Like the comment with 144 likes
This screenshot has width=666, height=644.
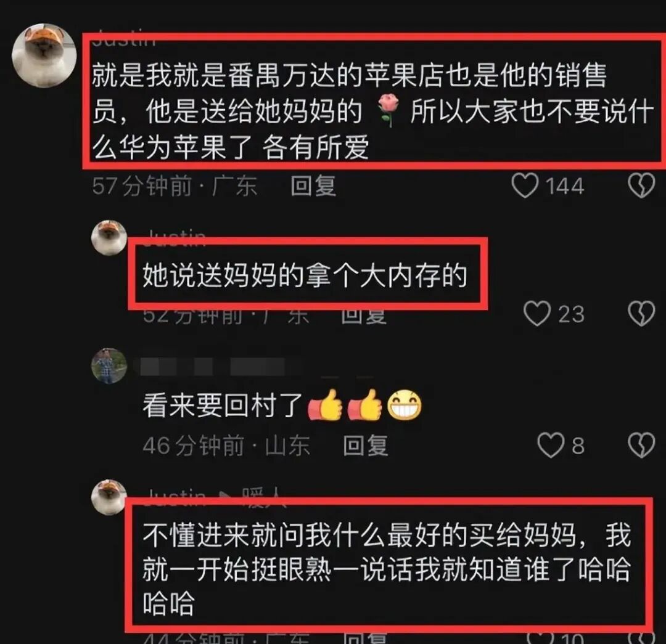[525, 185]
